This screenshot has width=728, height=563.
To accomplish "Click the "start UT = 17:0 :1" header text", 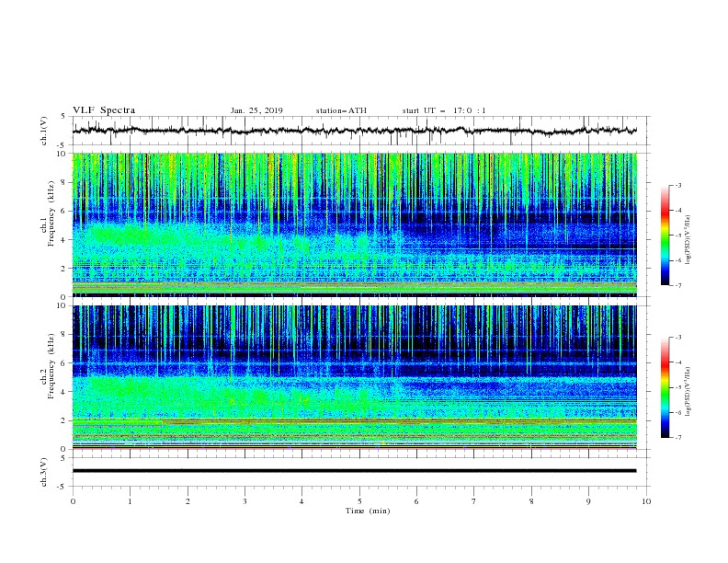I will [444, 110].
